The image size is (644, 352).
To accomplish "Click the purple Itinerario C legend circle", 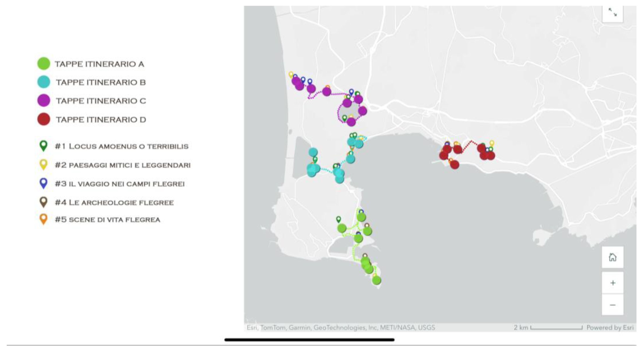I will click(x=44, y=100).
